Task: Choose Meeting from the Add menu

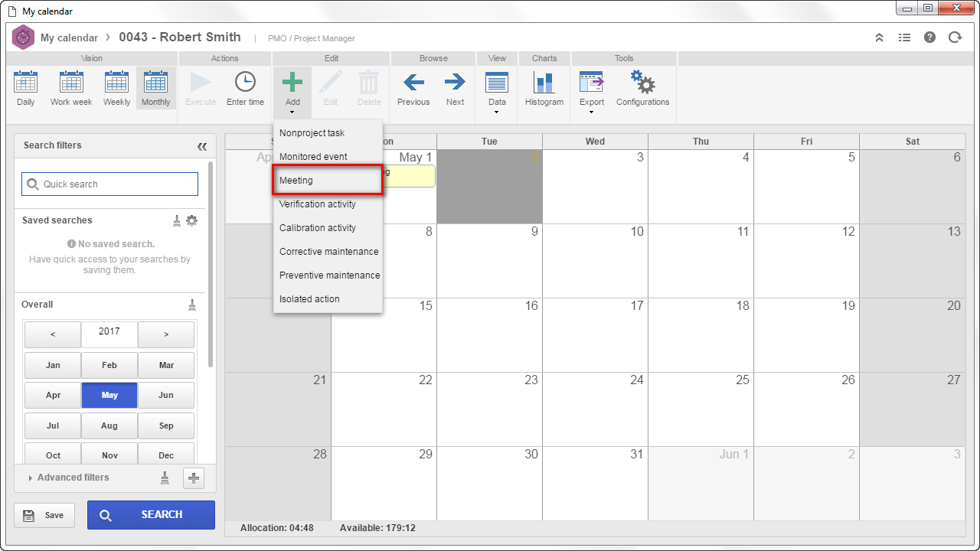Action: click(x=328, y=181)
